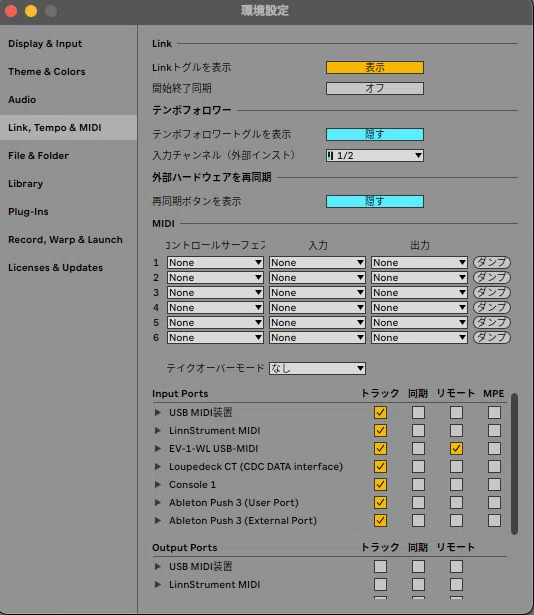
Task: Toggle 再同期ボタンを表示 隠す button
Action: click(375, 202)
